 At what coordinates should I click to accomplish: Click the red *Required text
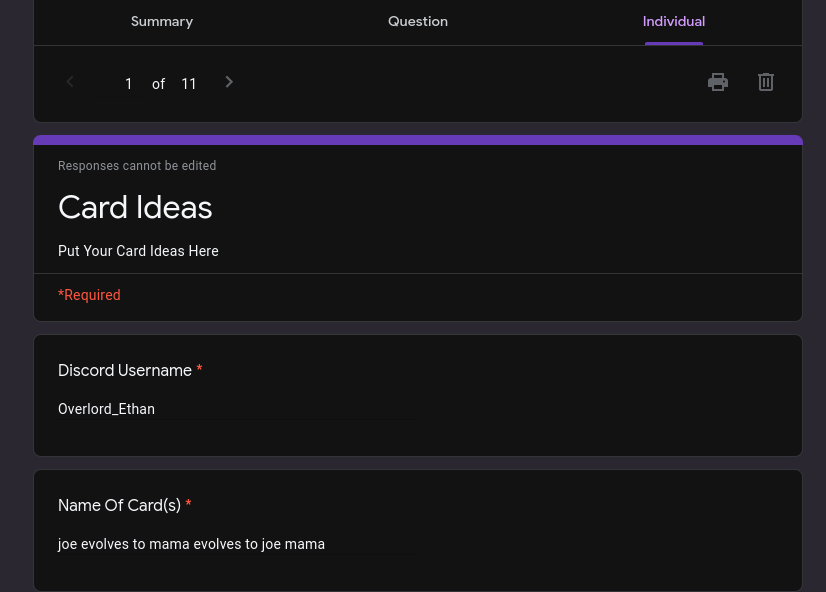coord(89,295)
